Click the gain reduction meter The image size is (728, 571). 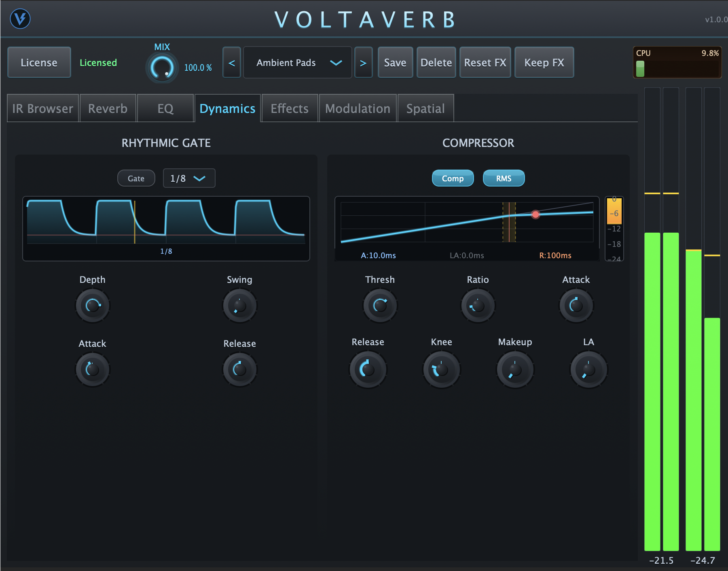coord(614,229)
